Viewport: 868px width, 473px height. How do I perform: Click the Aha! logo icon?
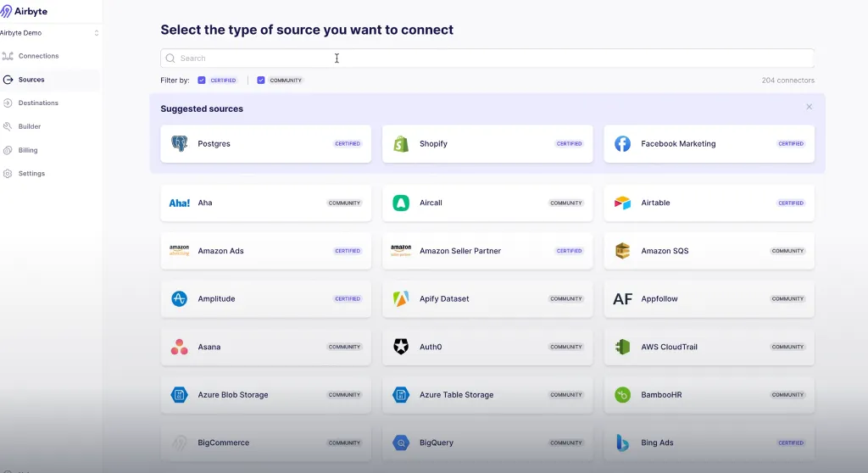[x=180, y=203]
